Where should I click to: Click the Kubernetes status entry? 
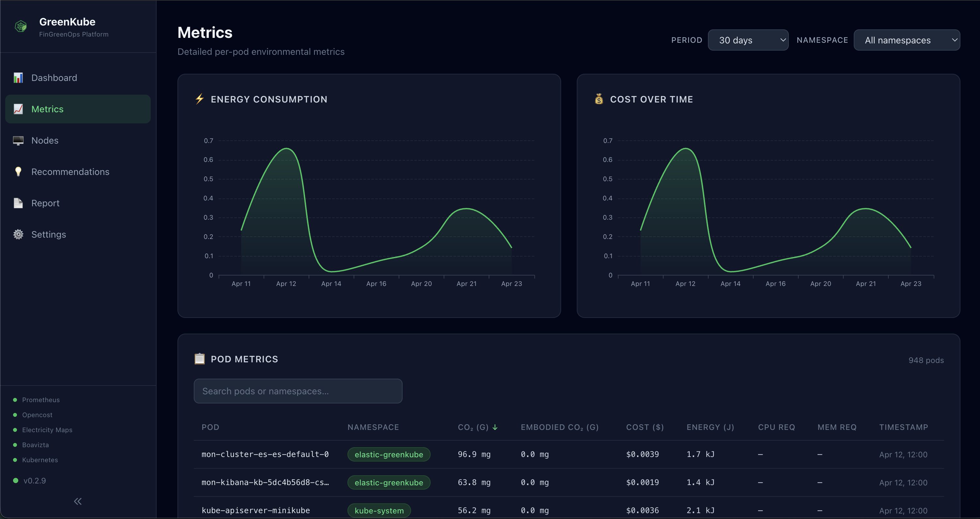35,460
